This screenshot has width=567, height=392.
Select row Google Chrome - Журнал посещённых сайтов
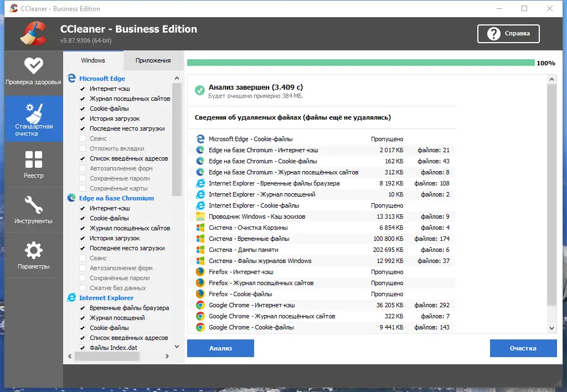pos(323,316)
